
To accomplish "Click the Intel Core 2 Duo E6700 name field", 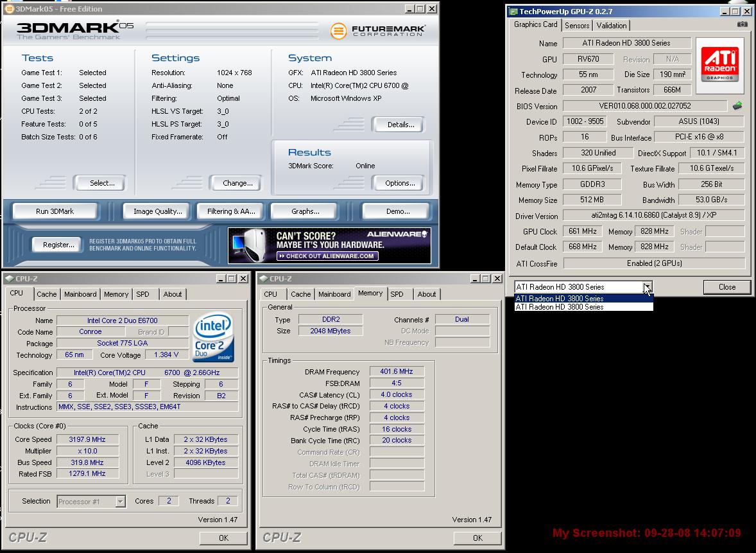I will (x=123, y=320).
